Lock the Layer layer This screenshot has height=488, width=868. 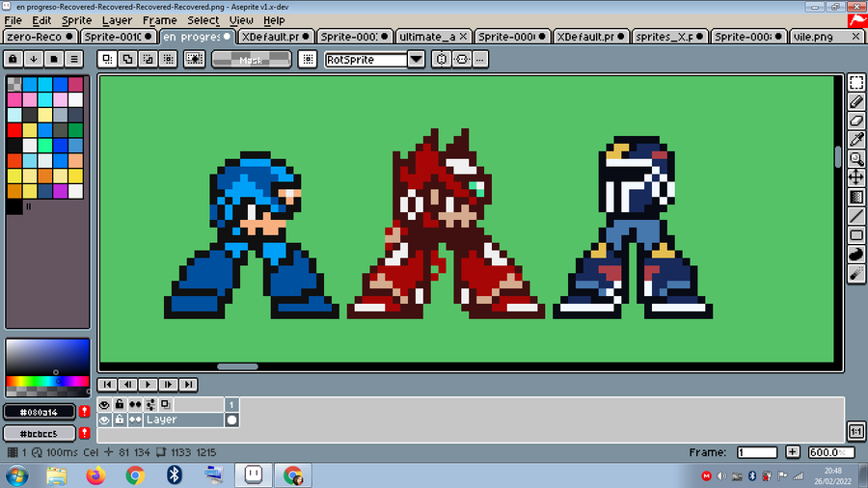click(120, 420)
